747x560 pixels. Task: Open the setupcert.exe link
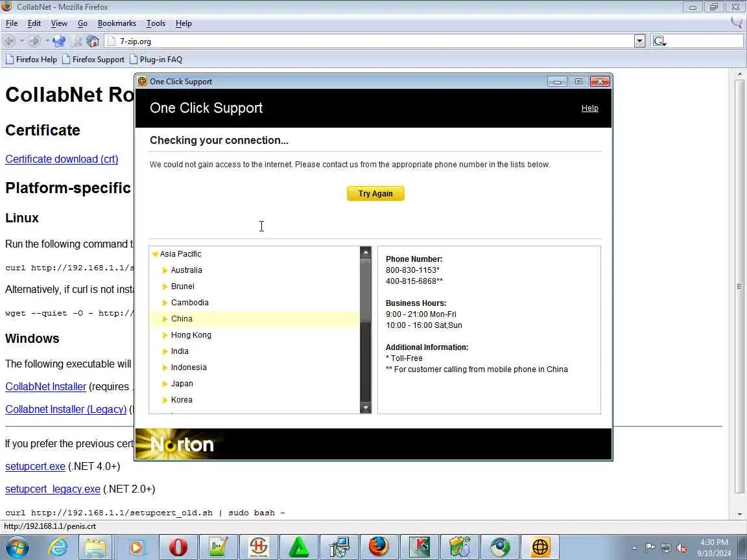(x=35, y=466)
